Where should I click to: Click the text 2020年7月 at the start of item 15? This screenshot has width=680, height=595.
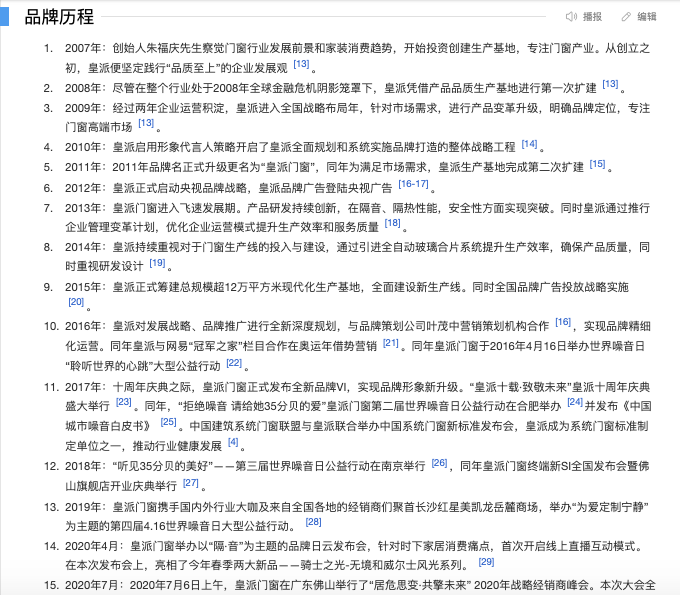coord(92,585)
